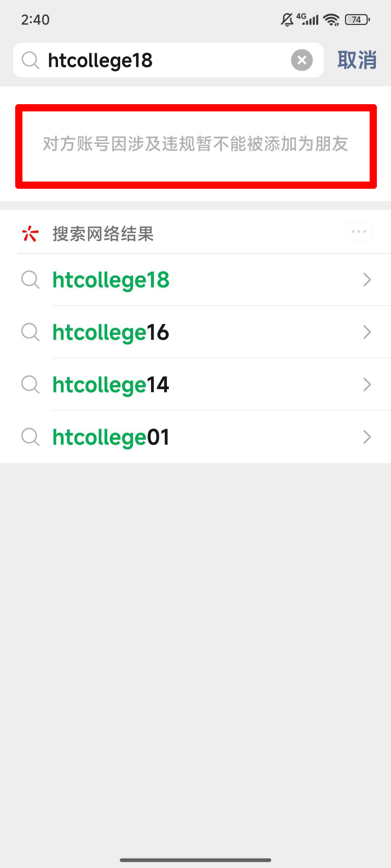The image size is (391, 868).
Task: Open chevron arrow next to htcollege18
Action: 367,280
